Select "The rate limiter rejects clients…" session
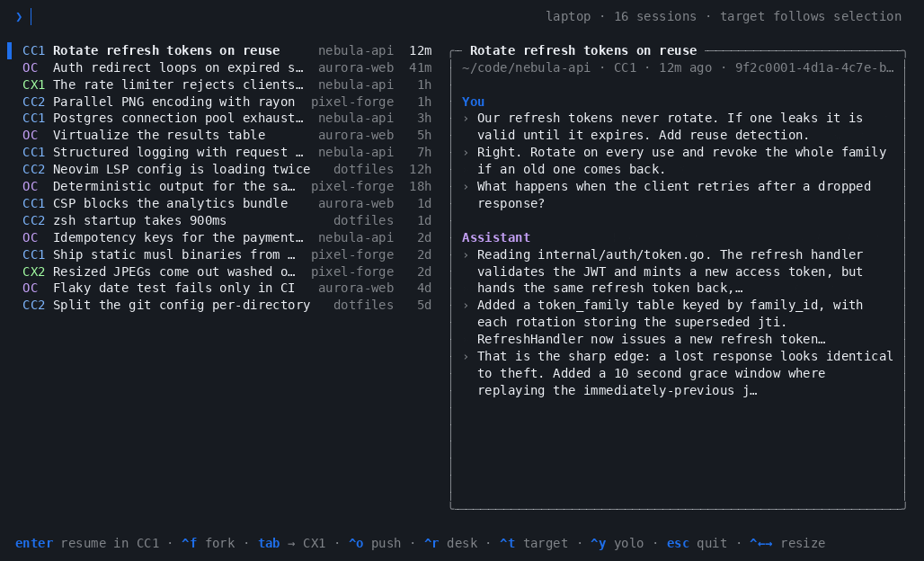Screen dimensions: 924x561 click(227, 85)
